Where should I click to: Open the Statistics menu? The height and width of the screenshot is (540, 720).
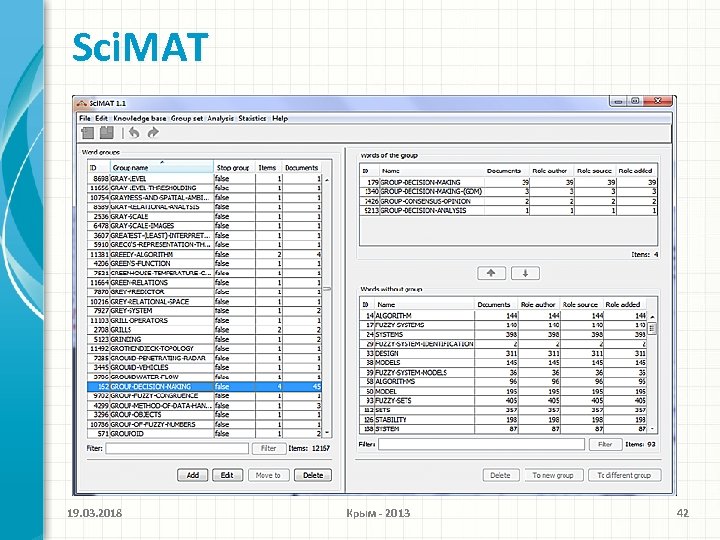tap(252, 118)
